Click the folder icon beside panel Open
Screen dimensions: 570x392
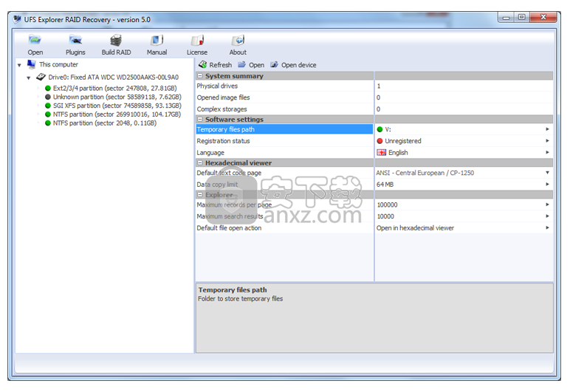[241, 65]
